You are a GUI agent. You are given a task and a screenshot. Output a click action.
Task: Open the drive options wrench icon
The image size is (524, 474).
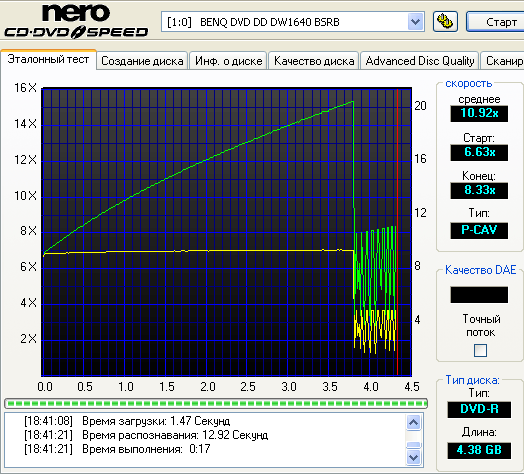pos(445,22)
